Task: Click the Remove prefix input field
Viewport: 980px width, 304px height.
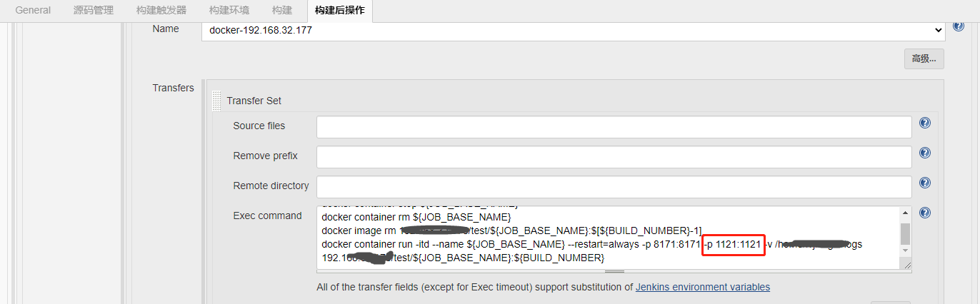Action: coord(614,157)
